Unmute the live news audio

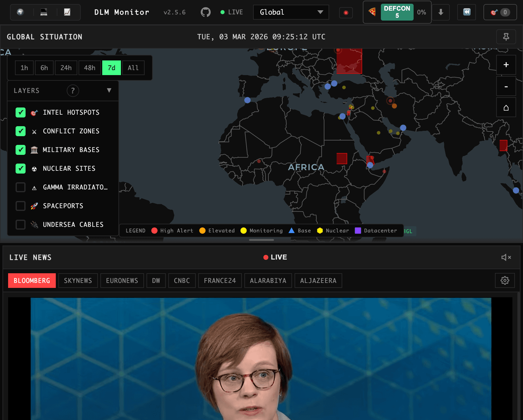tap(506, 257)
